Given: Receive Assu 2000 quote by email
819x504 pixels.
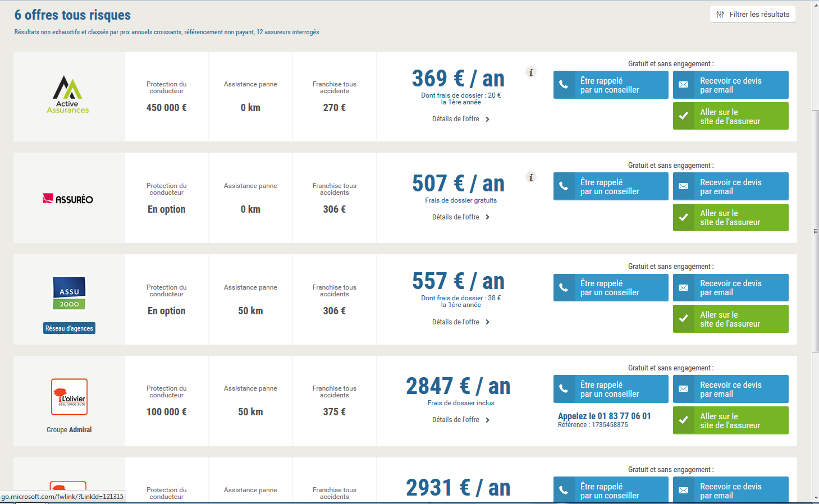Looking at the screenshot, I should 731,287.
